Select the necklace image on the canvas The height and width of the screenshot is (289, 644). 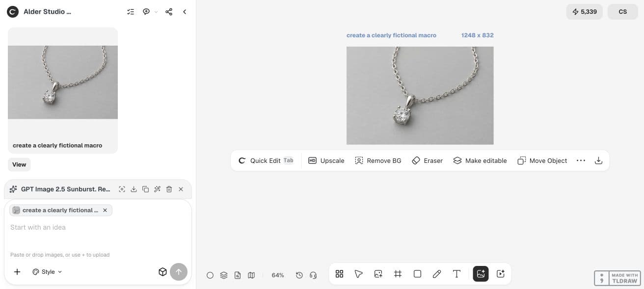coord(420,96)
